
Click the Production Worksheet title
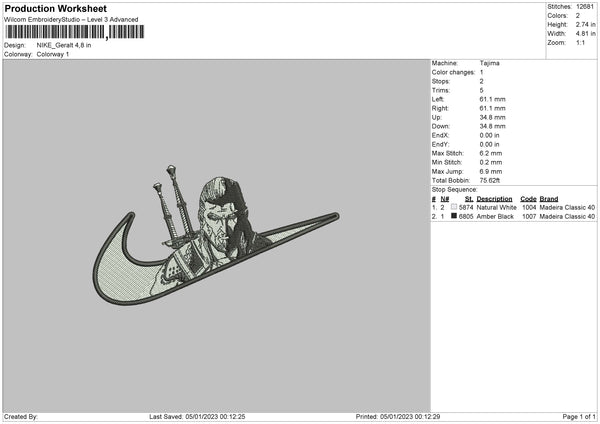tap(55, 8)
